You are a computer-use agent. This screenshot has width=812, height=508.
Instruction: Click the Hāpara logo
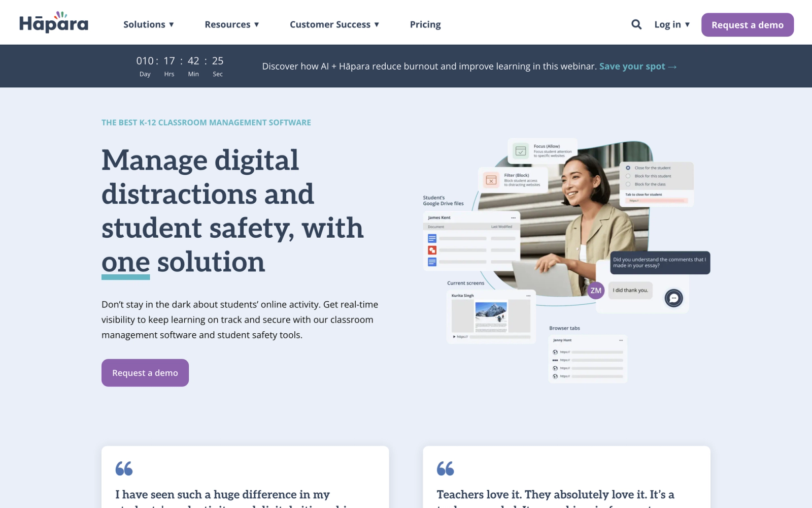click(x=54, y=23)
